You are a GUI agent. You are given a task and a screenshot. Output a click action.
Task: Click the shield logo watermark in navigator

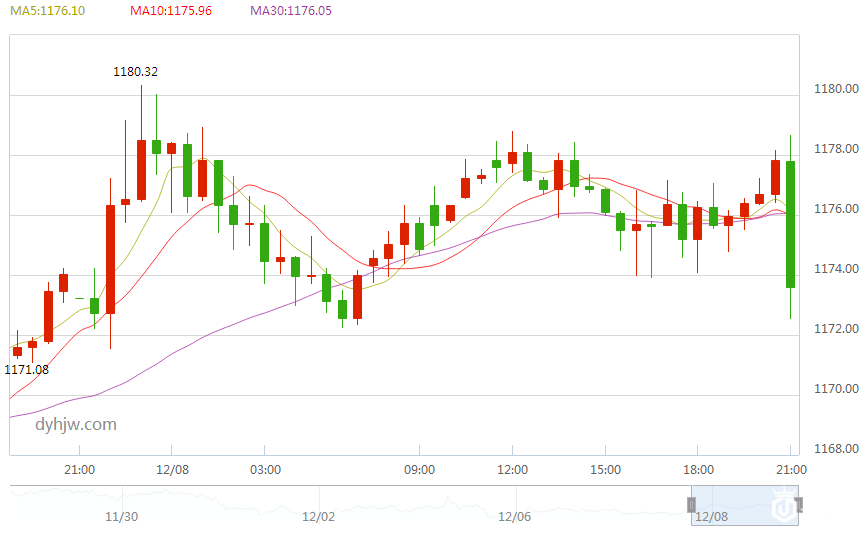785,507
